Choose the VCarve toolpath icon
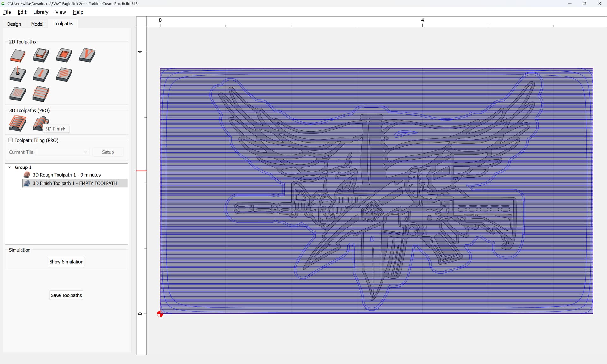 click(x=87, y=55)
